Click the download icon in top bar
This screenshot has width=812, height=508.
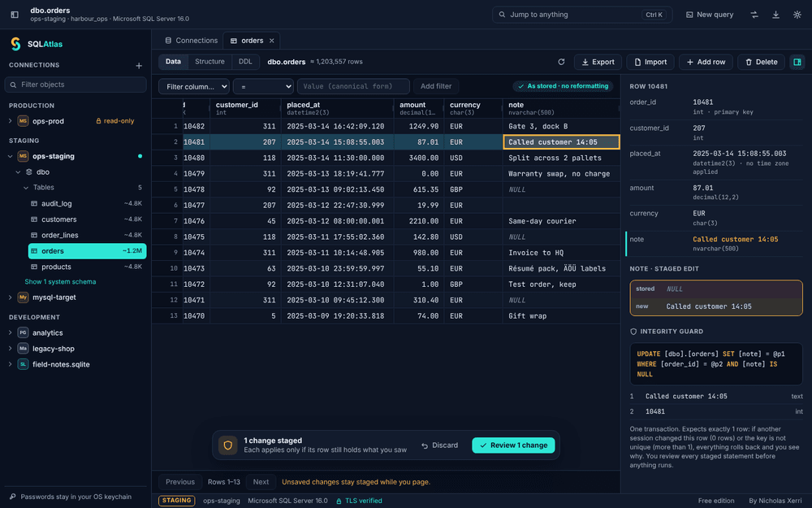[x=775, y=15]
